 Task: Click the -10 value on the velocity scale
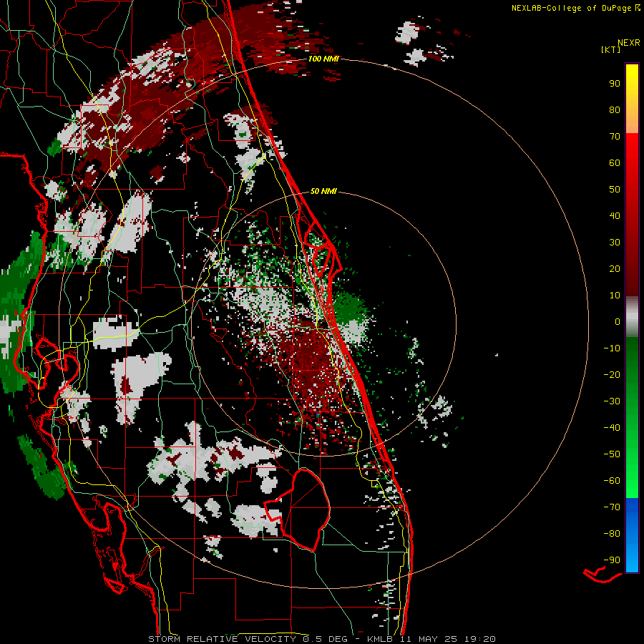612,348
